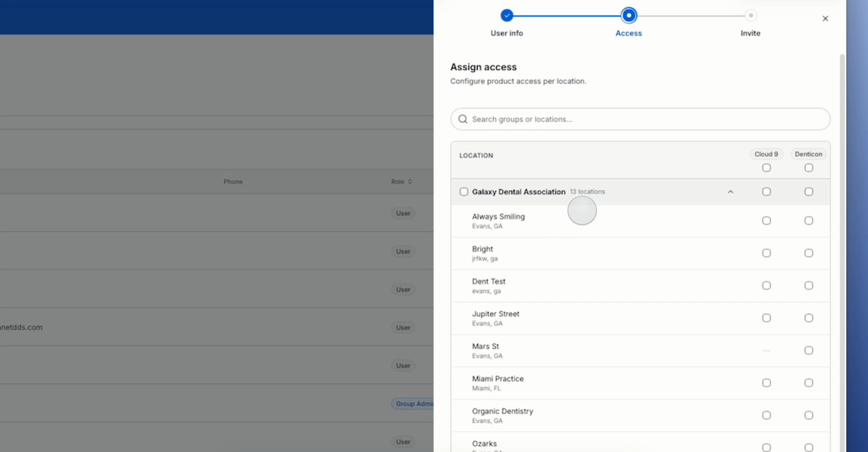Click the Cloud 9 column label
Screen dimensions: 868x452
pos(766,154)
